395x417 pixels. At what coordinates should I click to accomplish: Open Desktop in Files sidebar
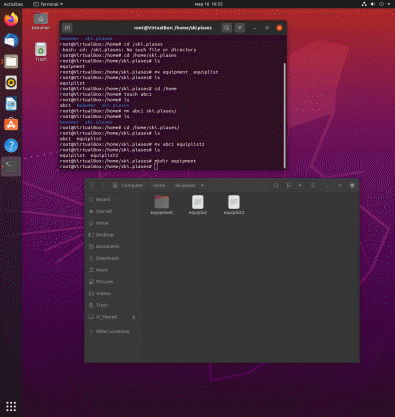point(113,235)
